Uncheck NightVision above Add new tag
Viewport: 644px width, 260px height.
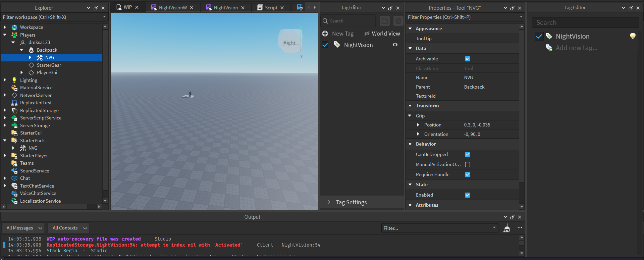coord(539,36)
